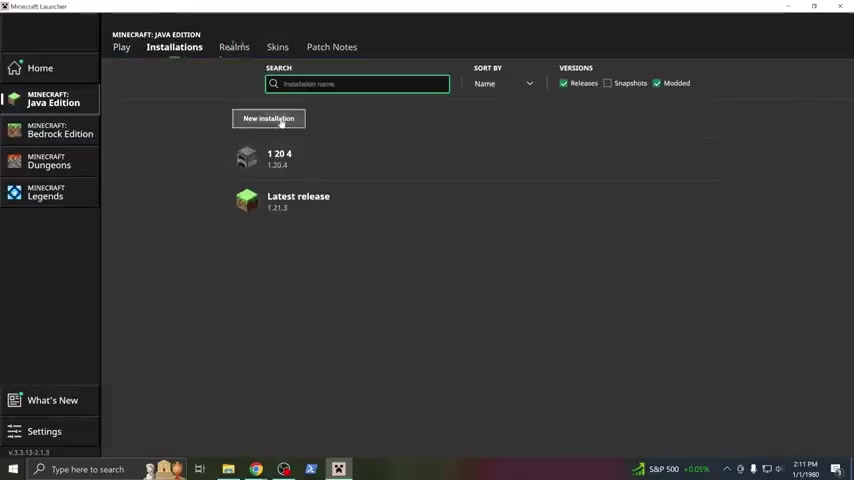Click the launcher version number v.3.3.13-2.1.3
The height and width of the screenshot is (480, 854).
(x=29, y=452)
